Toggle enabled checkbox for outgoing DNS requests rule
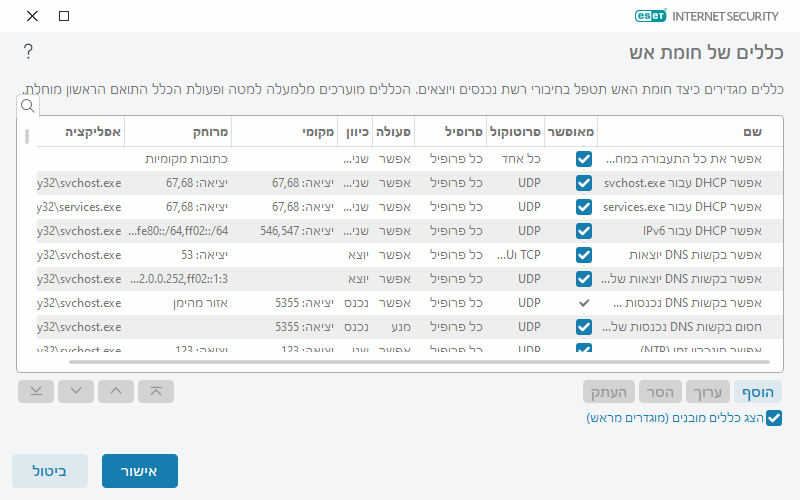Image resolution: width=800 pixels, height=500 pixels. pos(584,255)
